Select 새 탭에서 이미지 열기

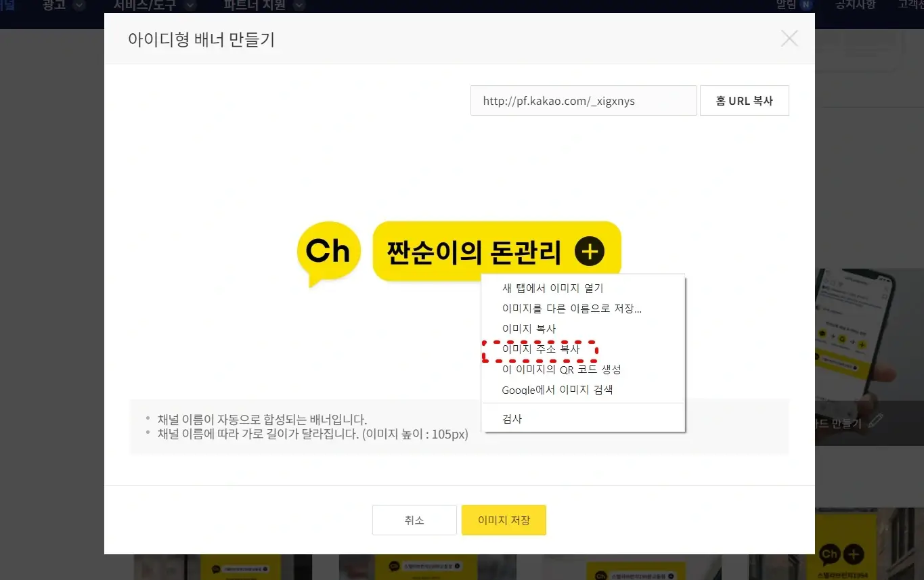(x=583, y=288)
